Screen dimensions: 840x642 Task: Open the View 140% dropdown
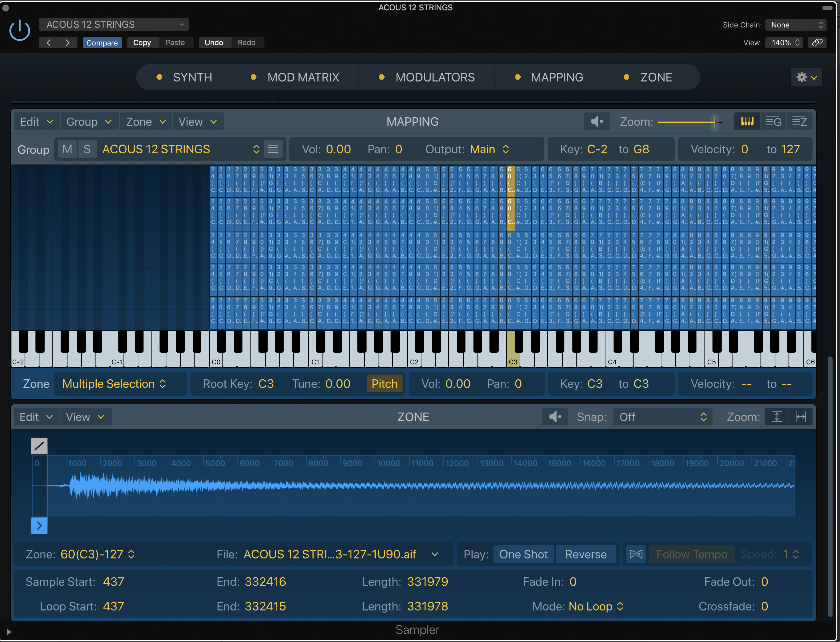tap(785, 42)
